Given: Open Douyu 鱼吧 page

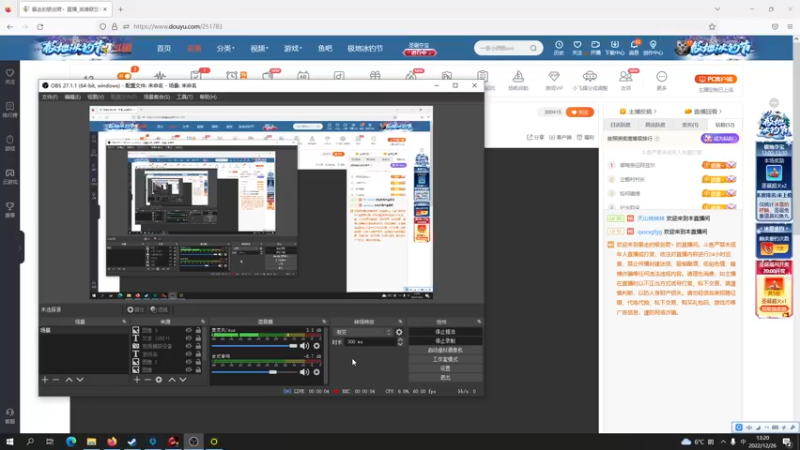Looking at the screenshot, I should tap(325, 48).
